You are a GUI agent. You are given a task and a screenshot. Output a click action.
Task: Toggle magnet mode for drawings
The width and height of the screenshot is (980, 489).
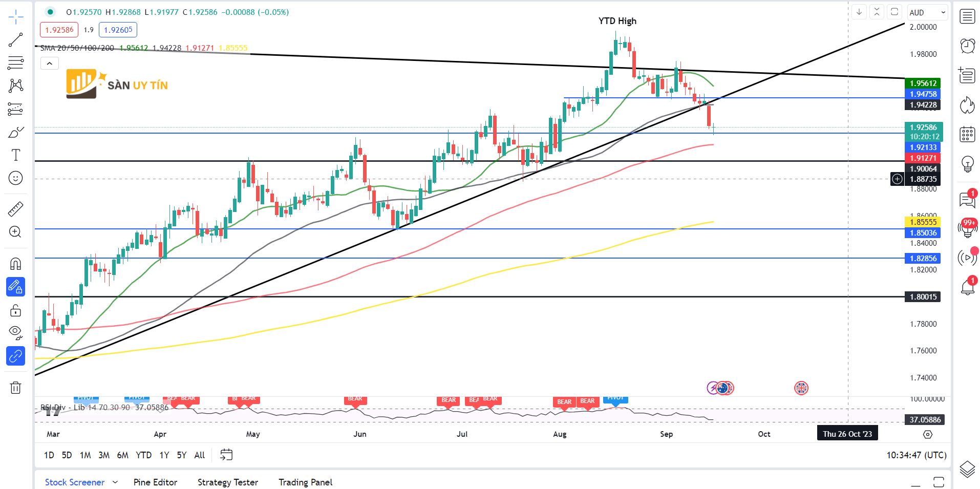coord(16,264)
